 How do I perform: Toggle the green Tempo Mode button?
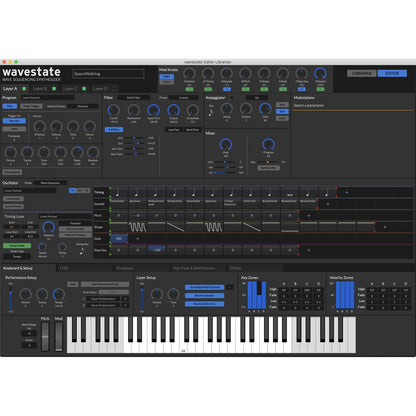[17, 245]
